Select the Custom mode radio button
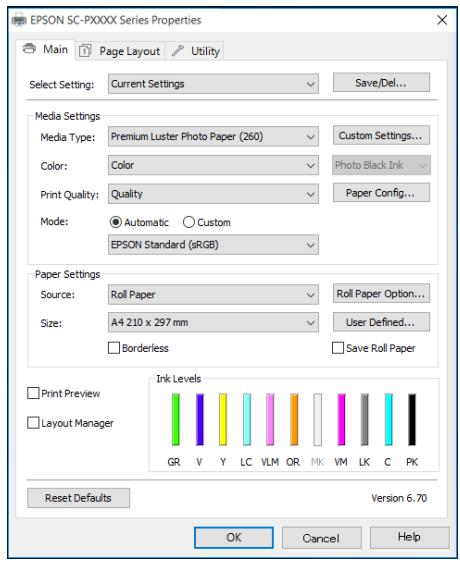Image resolution: width=460 pixels, height=562 pixels. (x=189, y=222)
